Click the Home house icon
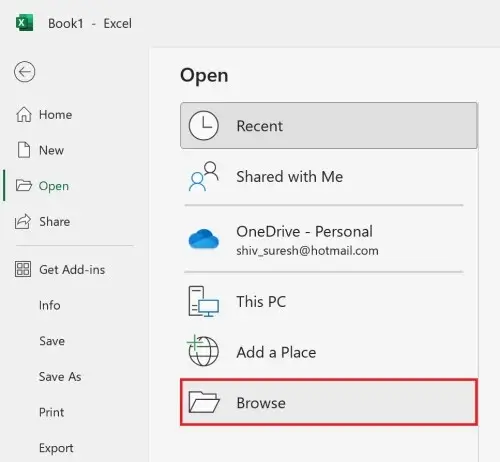Viewport: 500px width, 462px height. click(24, 114)
